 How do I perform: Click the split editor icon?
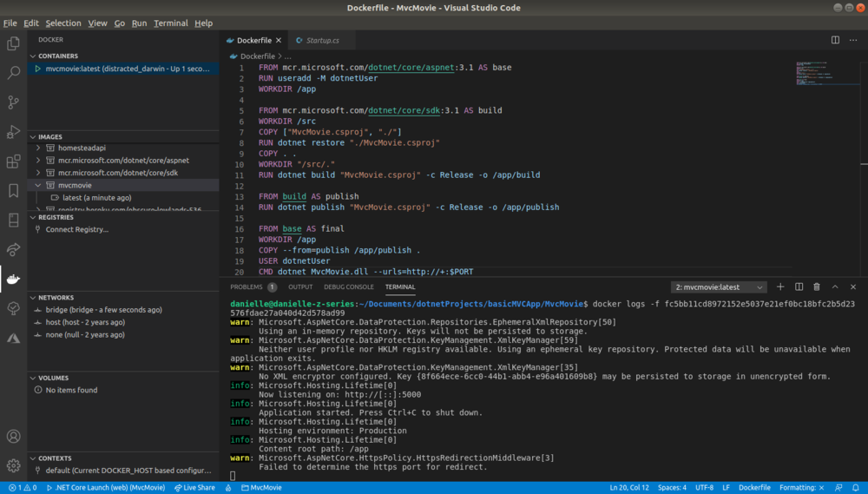835,40
